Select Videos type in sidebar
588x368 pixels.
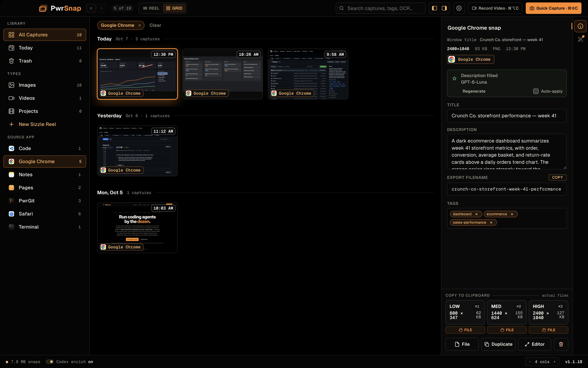click(45, 98)
